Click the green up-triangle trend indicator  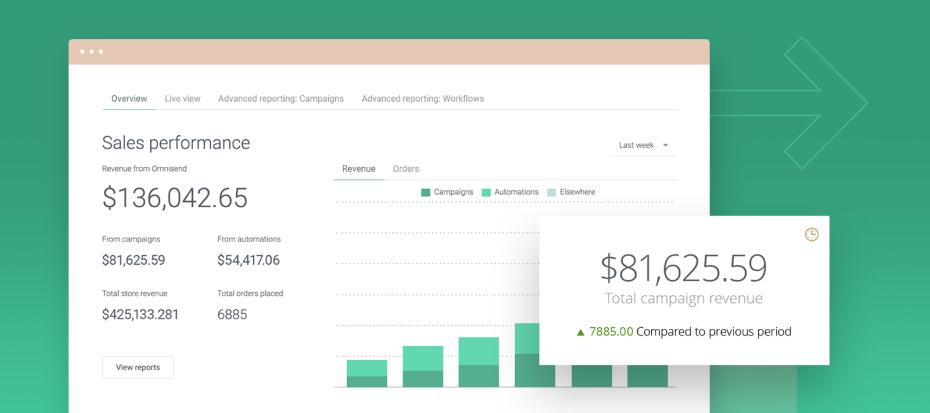pyautogui.click(x=580, y=332)
